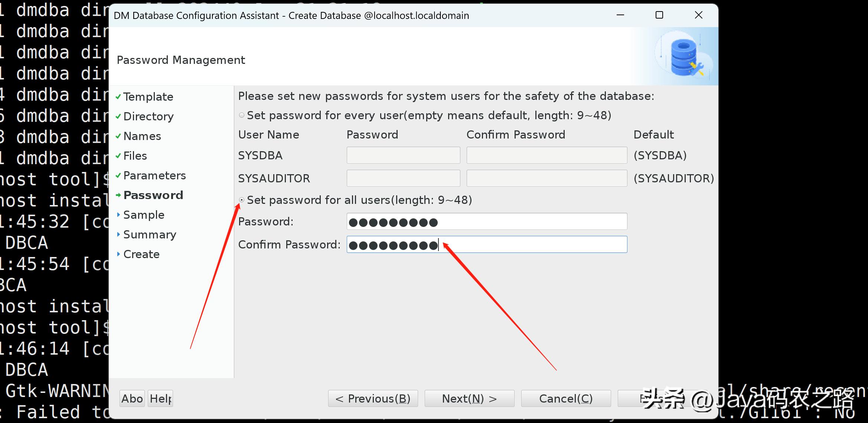Image resolution: width=868 pixels, height=423 pixels.
Task: Cancel the database creation wizard
Action: click(566, 398)
